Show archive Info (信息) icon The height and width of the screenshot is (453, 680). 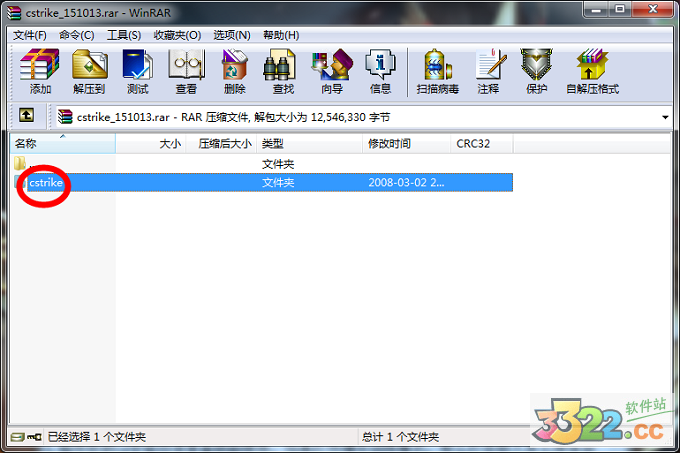[380, 71]
